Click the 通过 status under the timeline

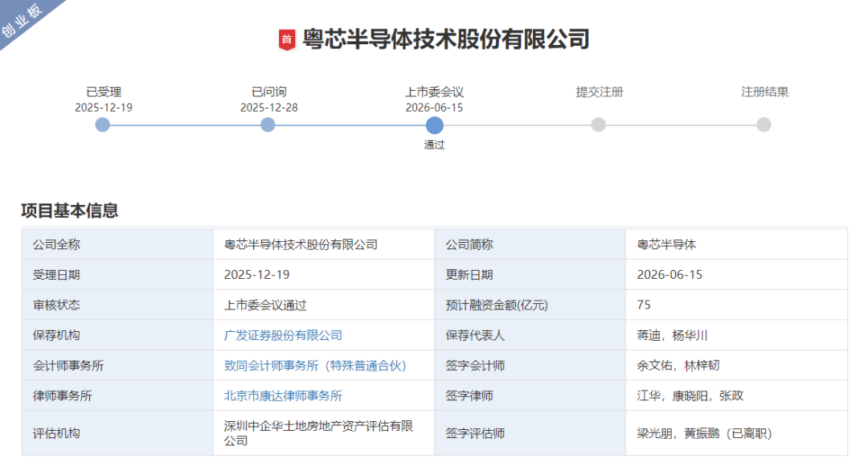435,145
